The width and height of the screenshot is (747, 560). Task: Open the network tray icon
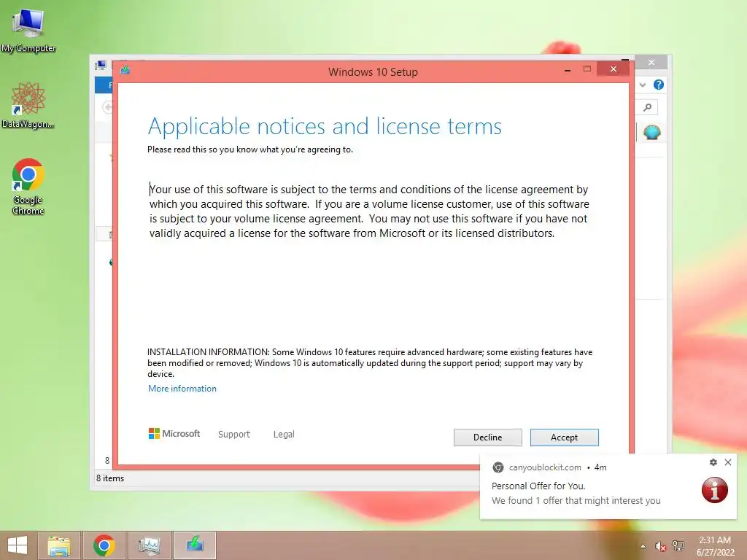678,545
